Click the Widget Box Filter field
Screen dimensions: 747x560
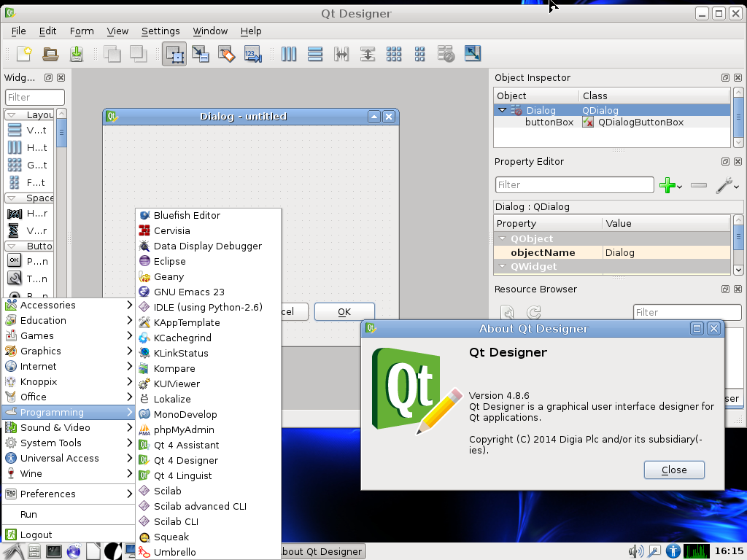(x=35, y=97)
